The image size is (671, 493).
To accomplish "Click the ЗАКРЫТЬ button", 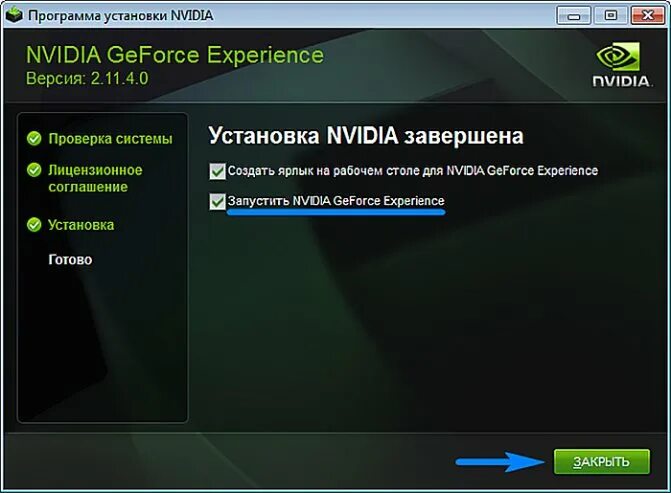I will pyautogui.click(x=602, y=461).
